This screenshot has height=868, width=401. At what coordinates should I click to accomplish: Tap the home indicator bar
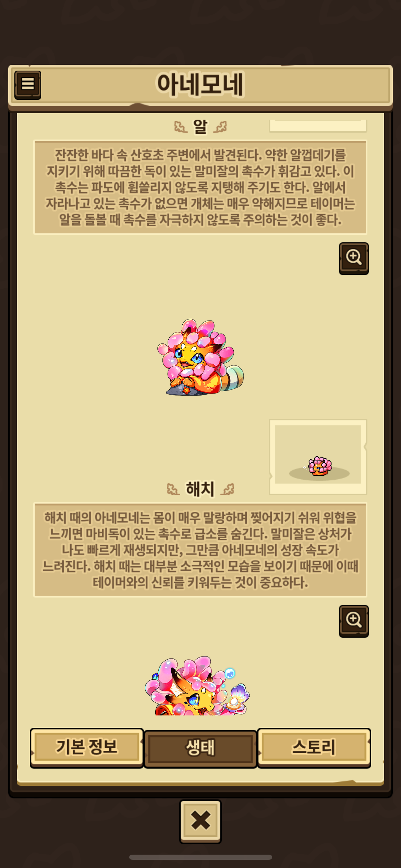pyautogui.click(x=200, y=857)
